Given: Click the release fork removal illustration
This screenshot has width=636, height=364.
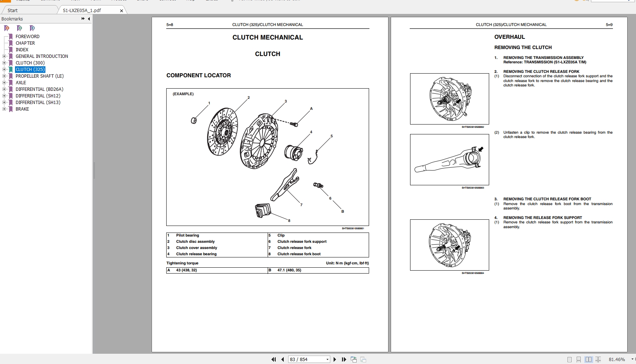Looking at the screenshot, I should (x=450, y=99).
